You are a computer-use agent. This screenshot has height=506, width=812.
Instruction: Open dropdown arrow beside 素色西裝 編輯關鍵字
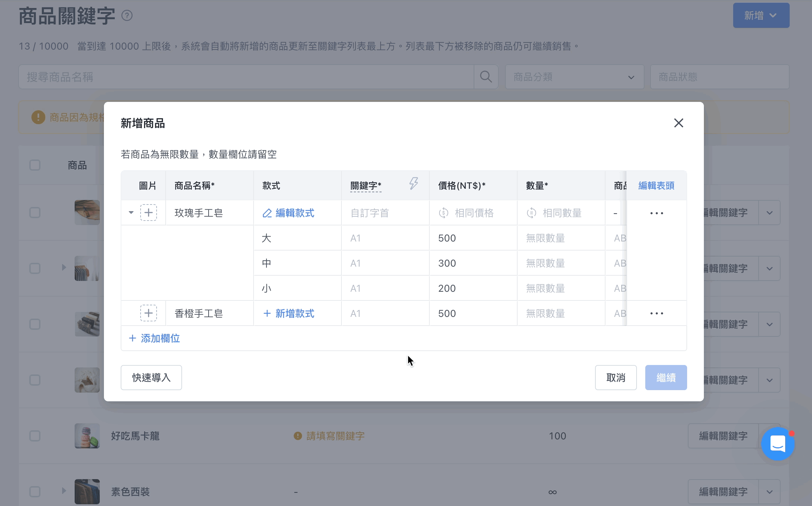click(x=769, y=492)
